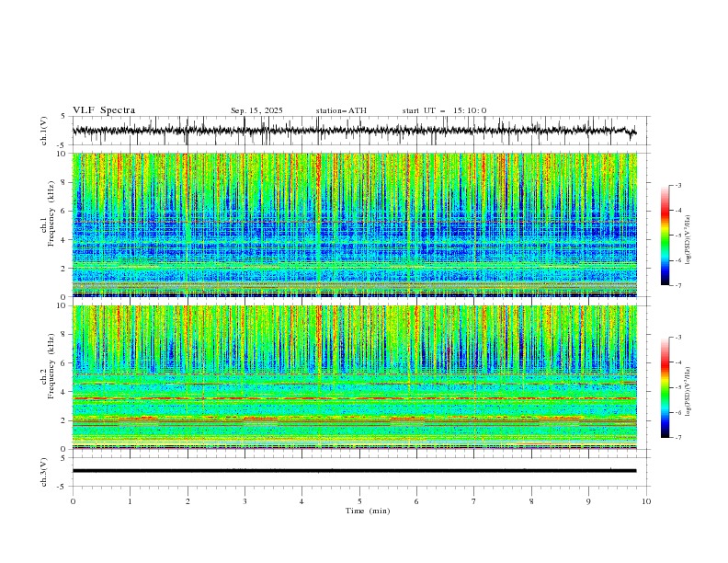728x563 pixels.
Task: Click the ch.1 spectrogram color bar
Action: 665,236
